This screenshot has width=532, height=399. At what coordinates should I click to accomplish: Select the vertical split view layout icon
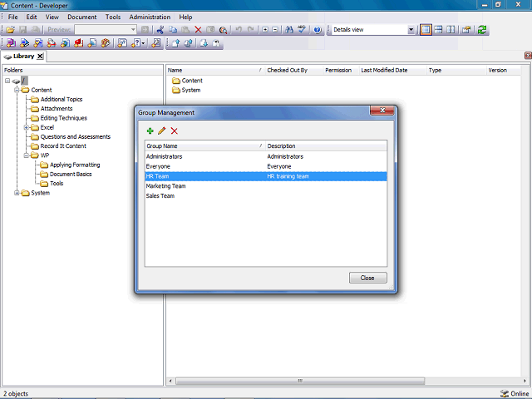coord(451,30)
